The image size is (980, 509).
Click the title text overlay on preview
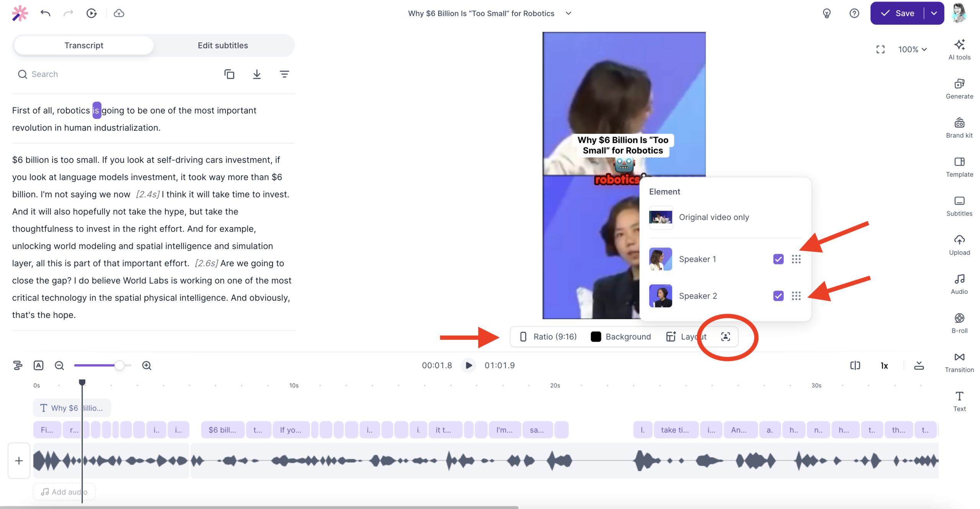pos(623,145)
